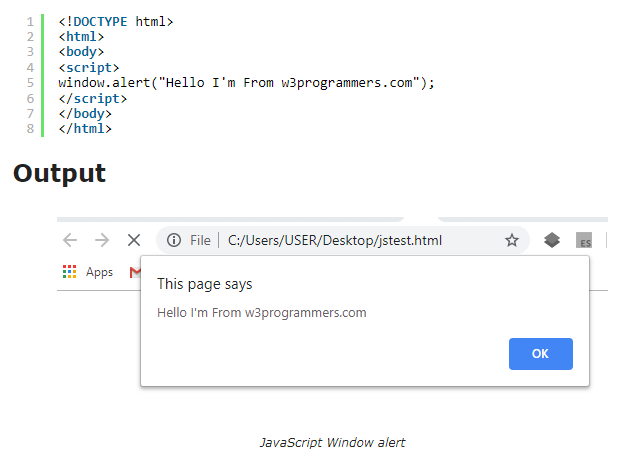
Task: Click the 'JavaScript Window alert' caption
Action: [332, 442]
